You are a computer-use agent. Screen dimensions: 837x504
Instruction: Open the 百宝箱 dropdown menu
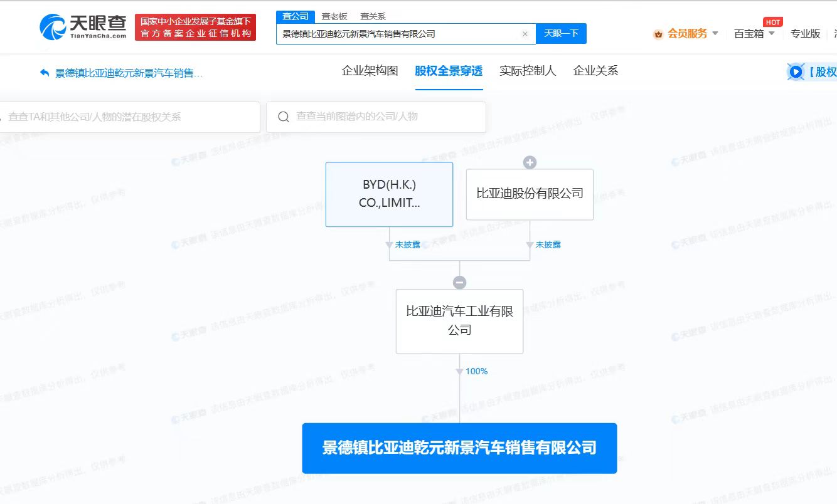[x=754, y=34]
